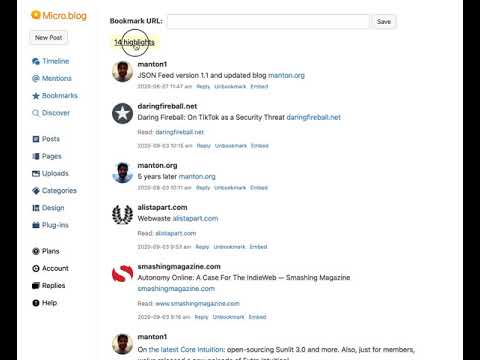Reply to the Webwaste post

[202, 247]
